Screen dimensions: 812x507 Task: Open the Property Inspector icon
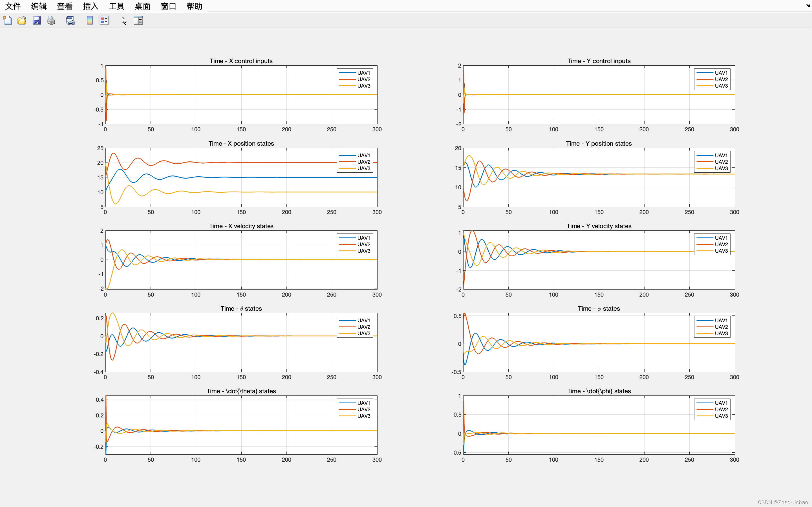coord(138,21)
